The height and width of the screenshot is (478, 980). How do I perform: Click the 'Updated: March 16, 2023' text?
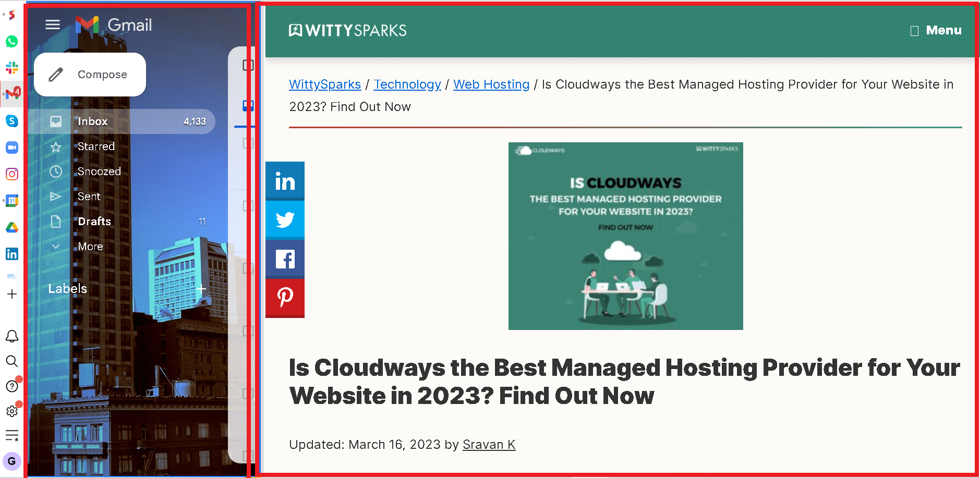(365, 445)
